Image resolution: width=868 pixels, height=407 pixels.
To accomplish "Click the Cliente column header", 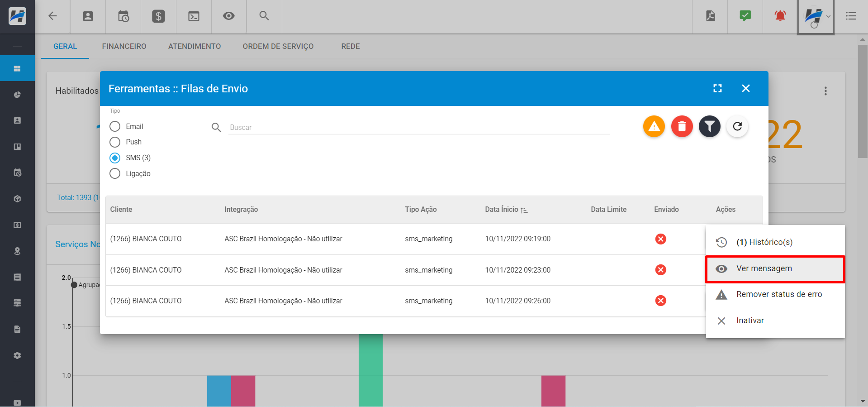I will (121, 210).
